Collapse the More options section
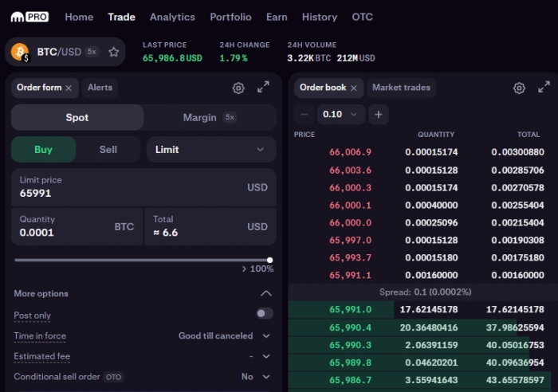The height and width of the screenshot is (392, 558). pos(265,293)
